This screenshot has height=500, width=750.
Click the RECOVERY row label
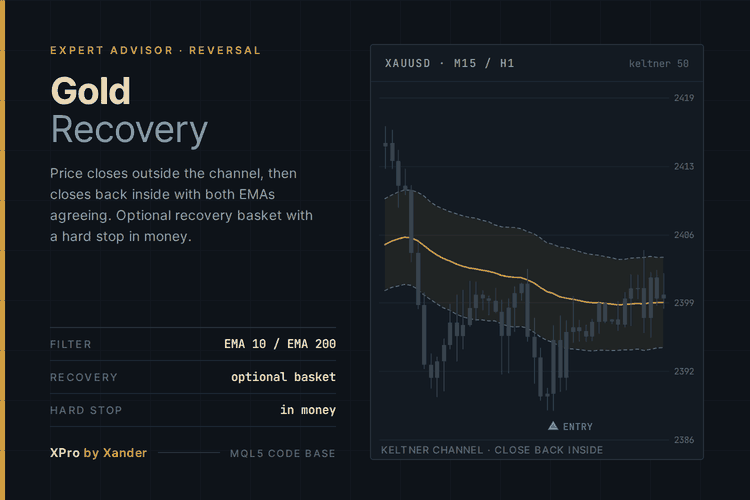[84, 378]
